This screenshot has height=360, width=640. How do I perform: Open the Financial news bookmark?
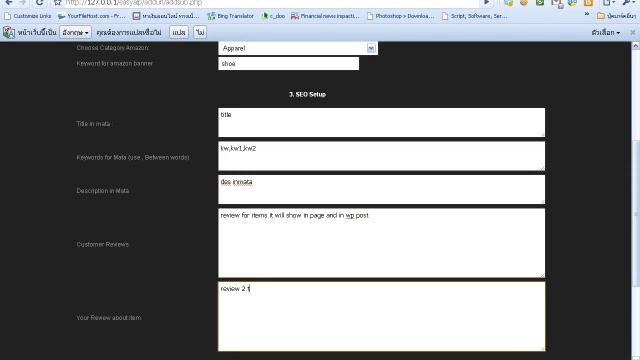coord(325,16)
